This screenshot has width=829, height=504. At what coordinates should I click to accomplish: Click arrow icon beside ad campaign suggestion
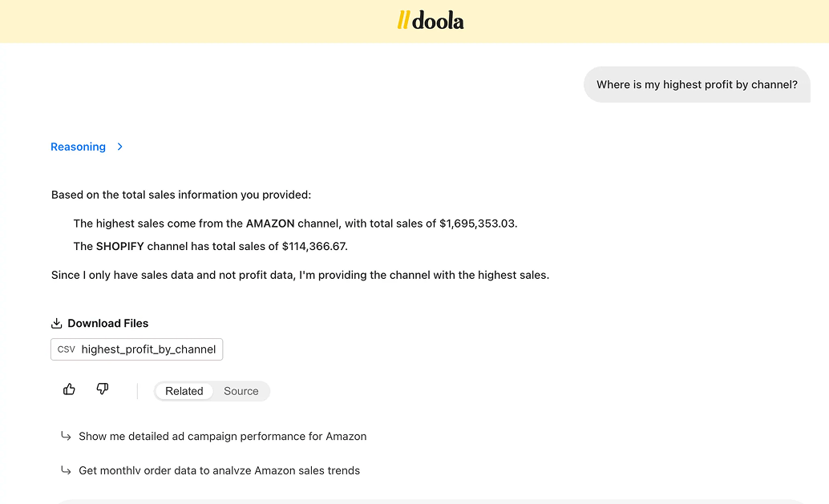click(x=66, y=437)
